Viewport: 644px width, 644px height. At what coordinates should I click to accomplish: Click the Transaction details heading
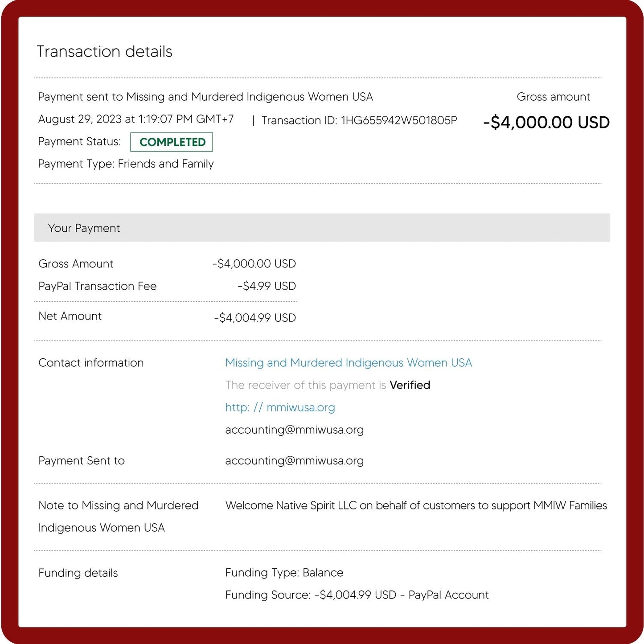point(104,52)
